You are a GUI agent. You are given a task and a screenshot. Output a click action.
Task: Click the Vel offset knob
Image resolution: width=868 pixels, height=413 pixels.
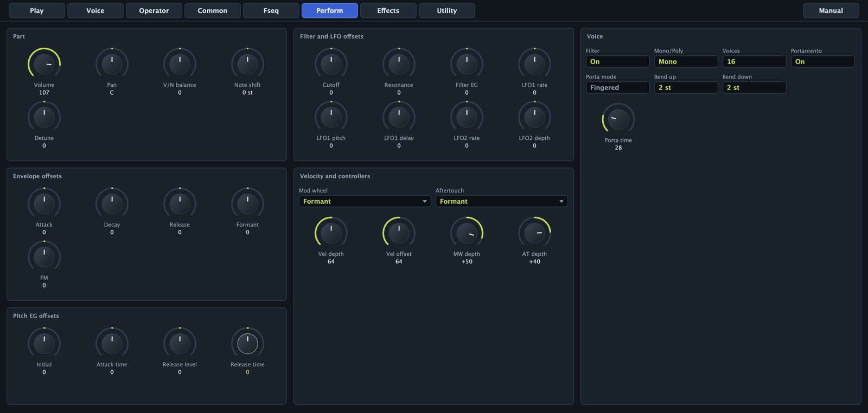(399, 233)
